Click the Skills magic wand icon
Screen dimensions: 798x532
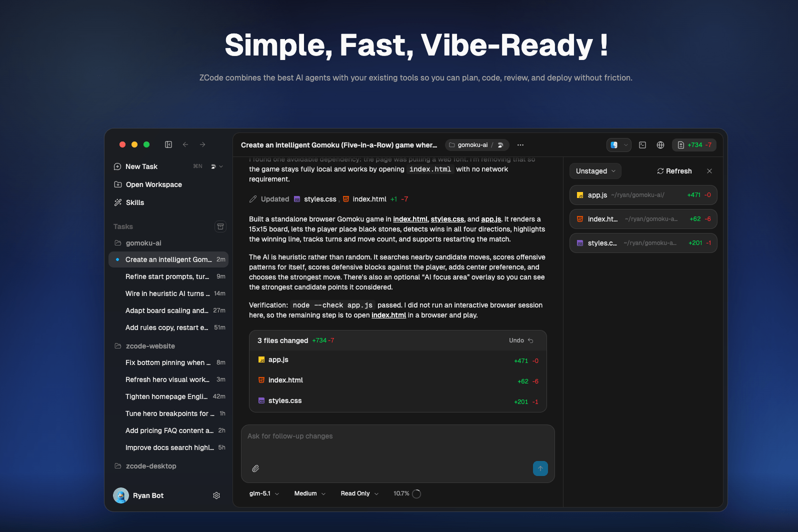point(118,202)
